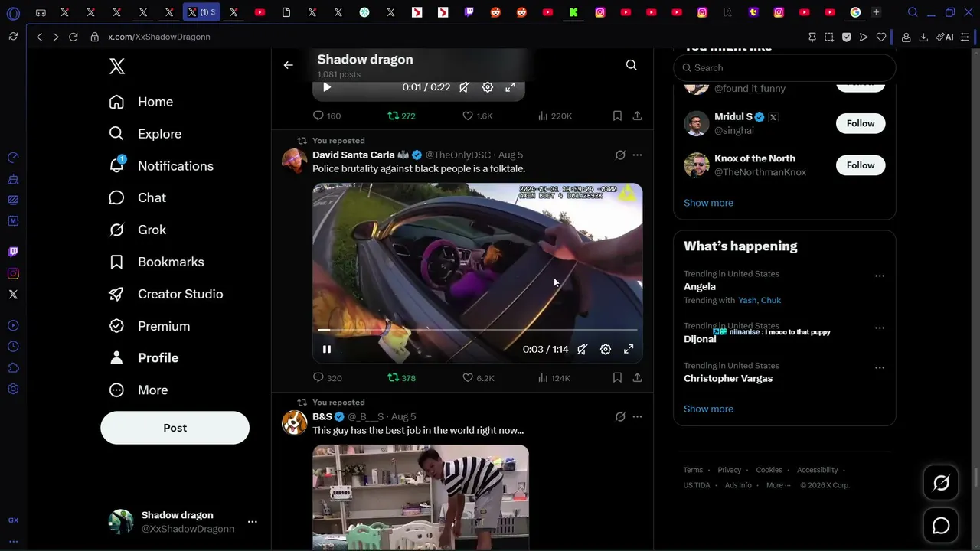Viewport: 980px width, 551px height.
Task: Go back using the arrow beside Shadow dragon
Action: coord(288,65)
